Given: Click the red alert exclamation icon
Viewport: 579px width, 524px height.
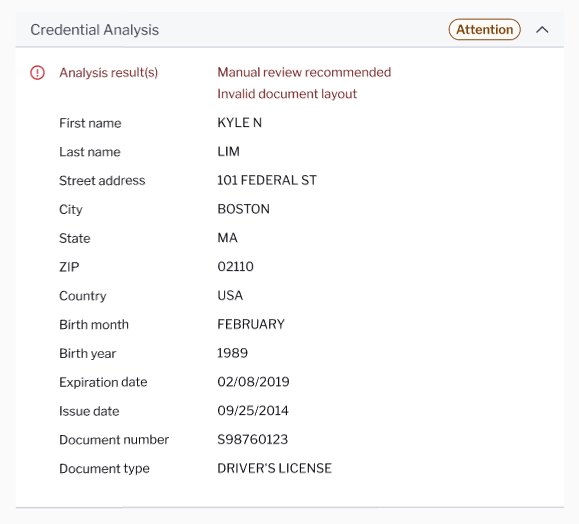Looking at the screenshot, I should click(x=37, y=72).
